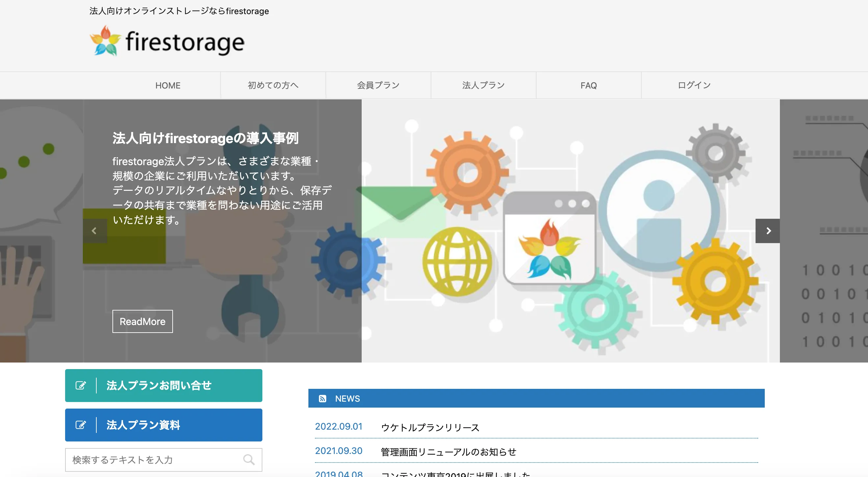The height and width of the screenshot is (477, 868).
Task: Open the 会員プラン menu item
Action: (378, 85)
